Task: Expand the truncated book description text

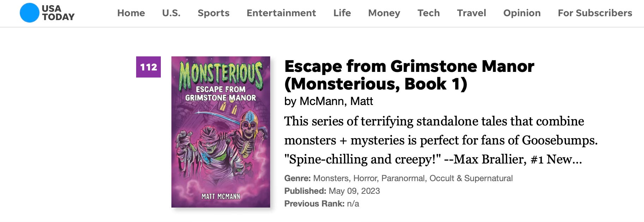Action: (x=441, y=140)
